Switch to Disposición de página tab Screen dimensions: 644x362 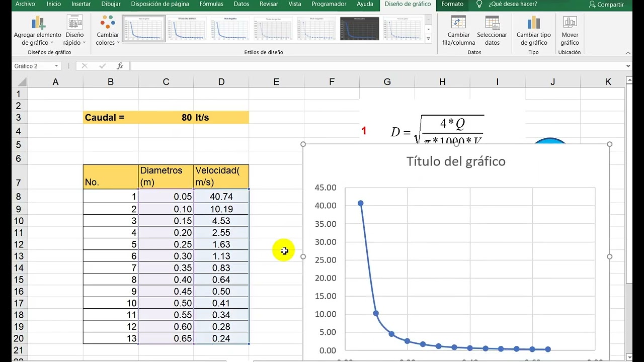click(160, 4)
